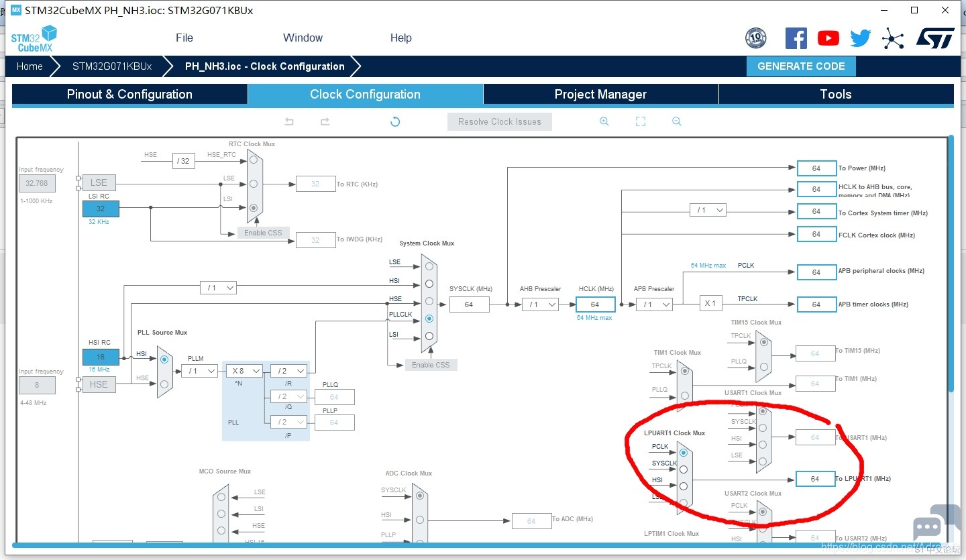Viewport: 966px width, 560px height.
Task: Click Enable CSS under System Clock Mux
Action: (431, 365)
